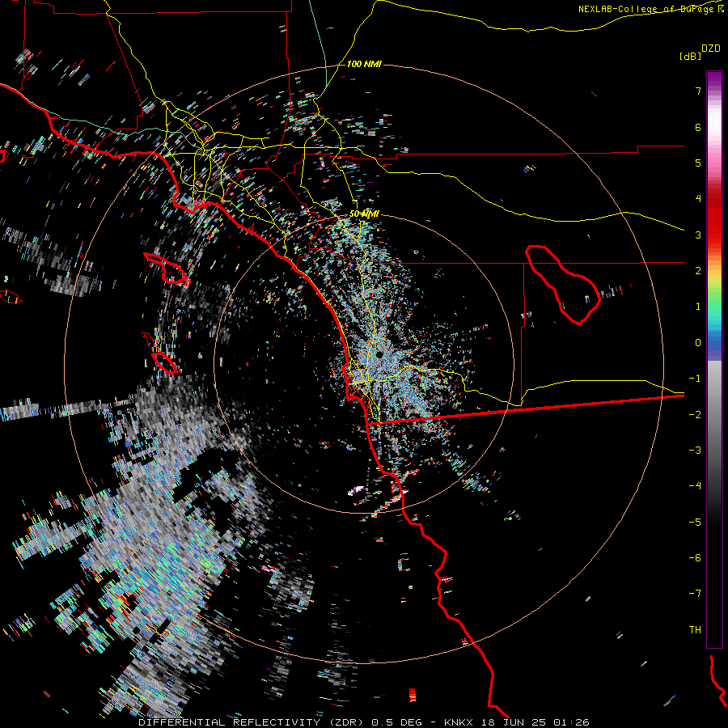Click the -5 value on color scale

click(695, 523)
